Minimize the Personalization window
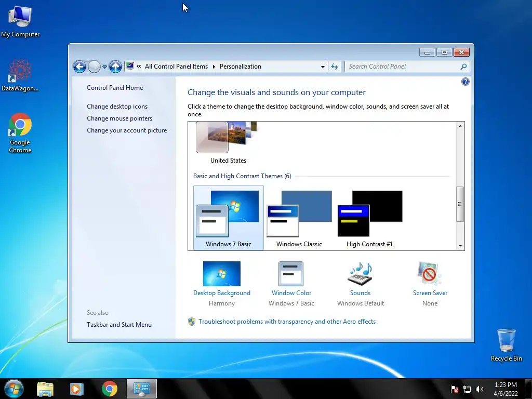This screenshot has height=399, width=532. point(427,52)
